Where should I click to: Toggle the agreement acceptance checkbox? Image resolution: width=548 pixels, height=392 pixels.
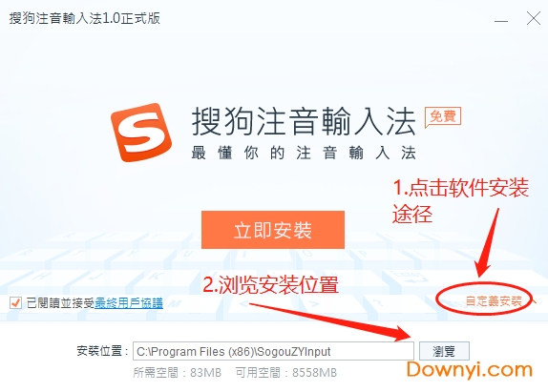point(15,302)
